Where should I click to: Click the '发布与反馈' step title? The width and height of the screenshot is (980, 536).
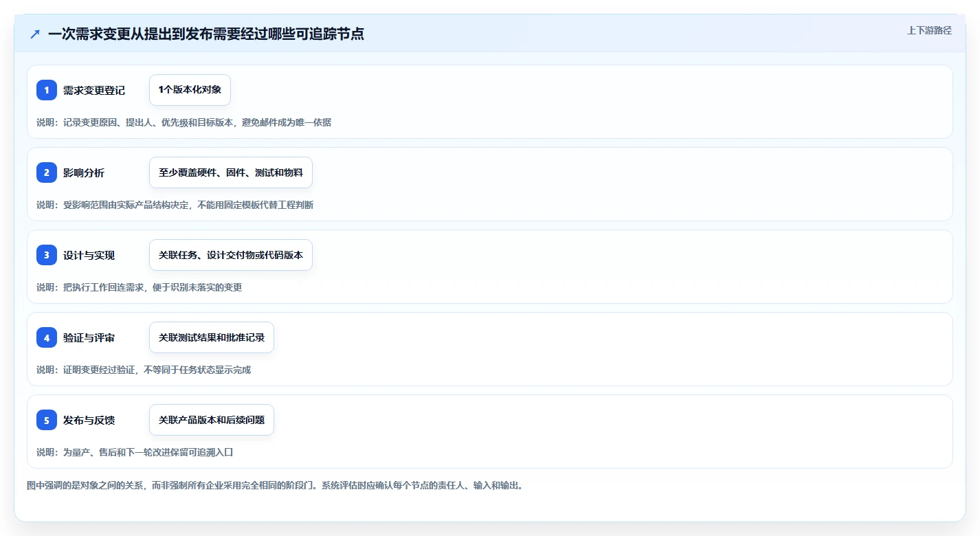click(89, 420)
